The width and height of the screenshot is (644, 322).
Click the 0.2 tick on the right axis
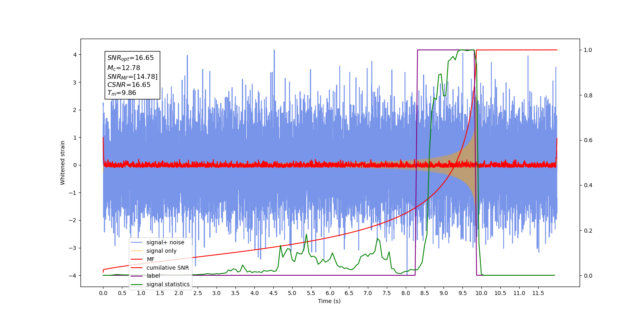point(588,231)
